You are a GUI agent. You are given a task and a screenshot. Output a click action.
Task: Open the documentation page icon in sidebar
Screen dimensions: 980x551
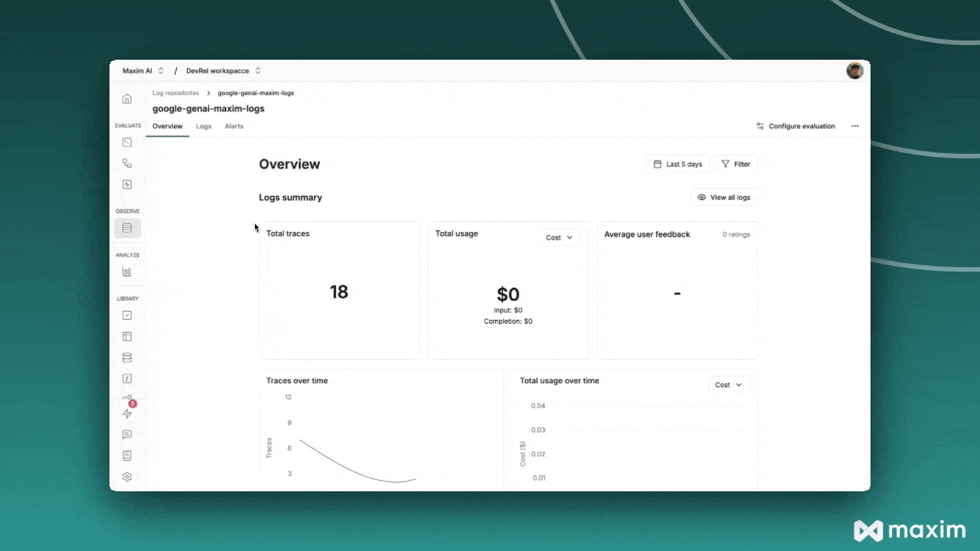tap(127, 455)
